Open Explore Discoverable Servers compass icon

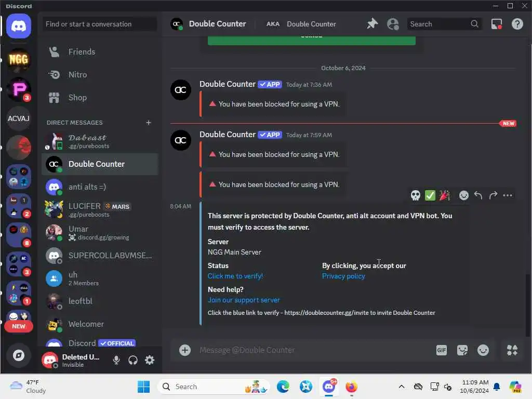[x=19, y=355]
